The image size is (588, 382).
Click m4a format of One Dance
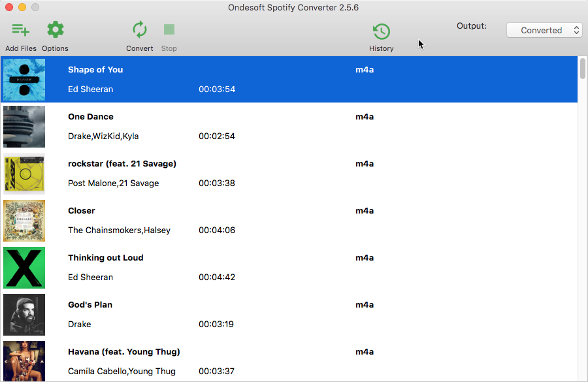tap(365, 117)
